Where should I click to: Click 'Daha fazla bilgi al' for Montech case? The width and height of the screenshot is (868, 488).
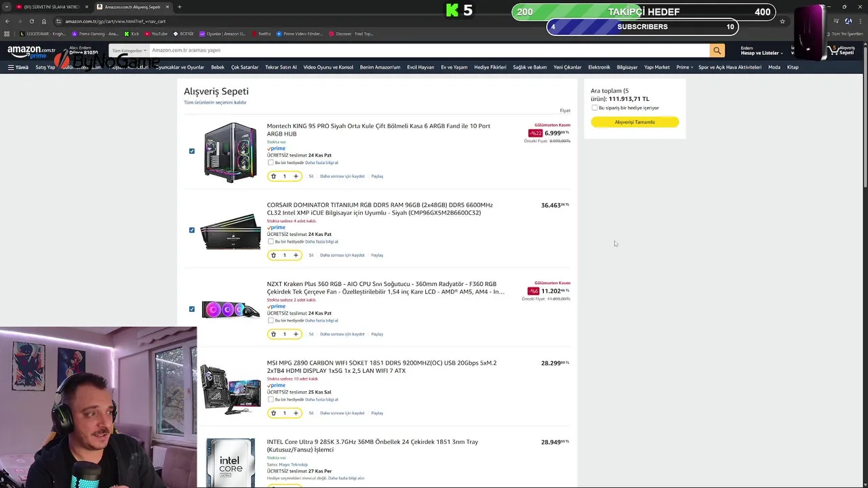(321, 163)
